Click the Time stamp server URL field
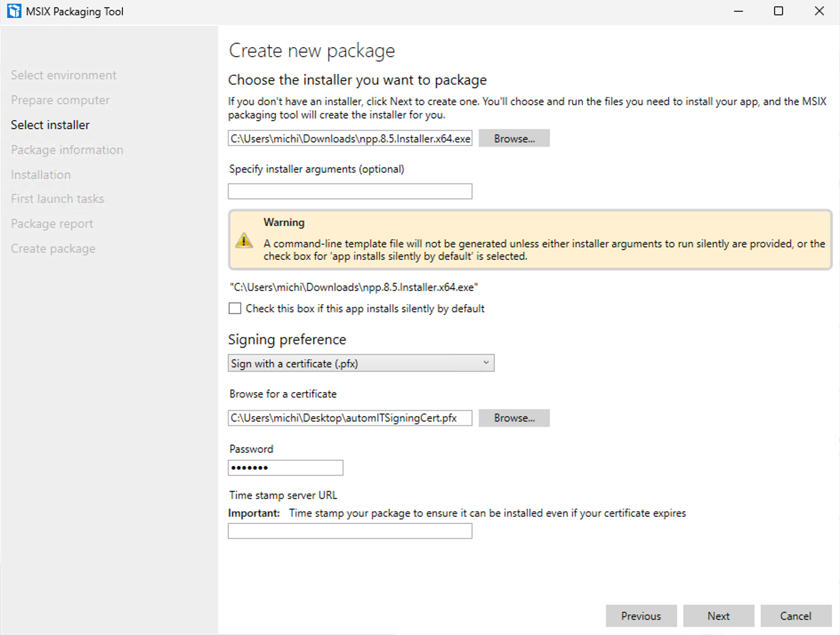The width and height of the screenshot is (840, 635). [x=350, y=531]
